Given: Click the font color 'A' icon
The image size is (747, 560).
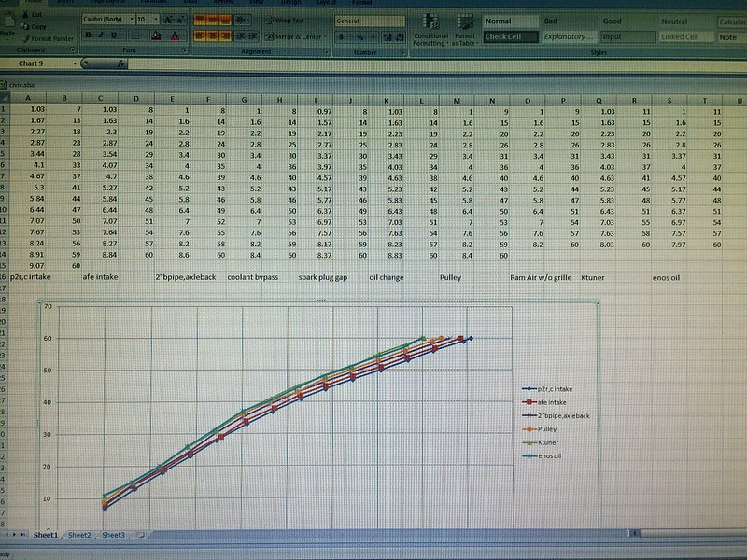Looking at the screenshot, I should (x=172, y=35).
